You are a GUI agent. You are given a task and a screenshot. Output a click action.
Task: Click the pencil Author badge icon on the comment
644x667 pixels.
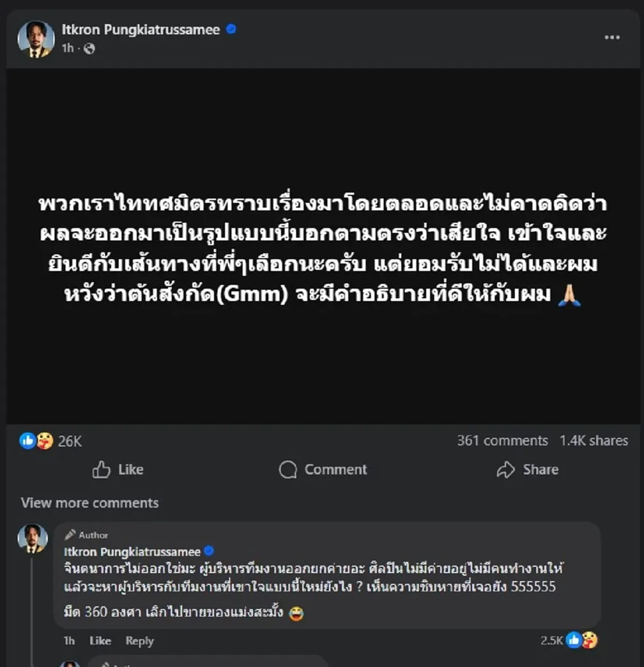click(70, 534)
